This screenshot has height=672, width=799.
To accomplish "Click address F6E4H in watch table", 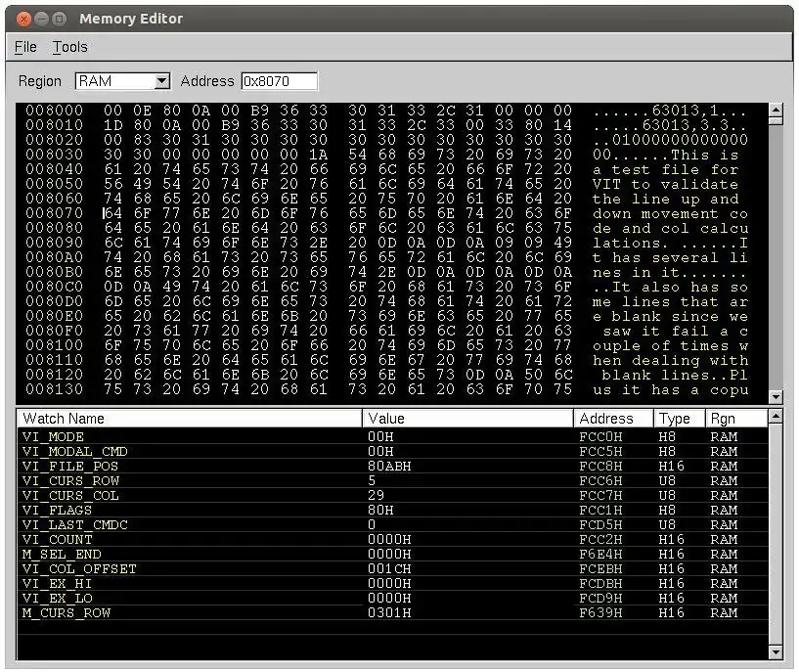I will tap(600, 555).
